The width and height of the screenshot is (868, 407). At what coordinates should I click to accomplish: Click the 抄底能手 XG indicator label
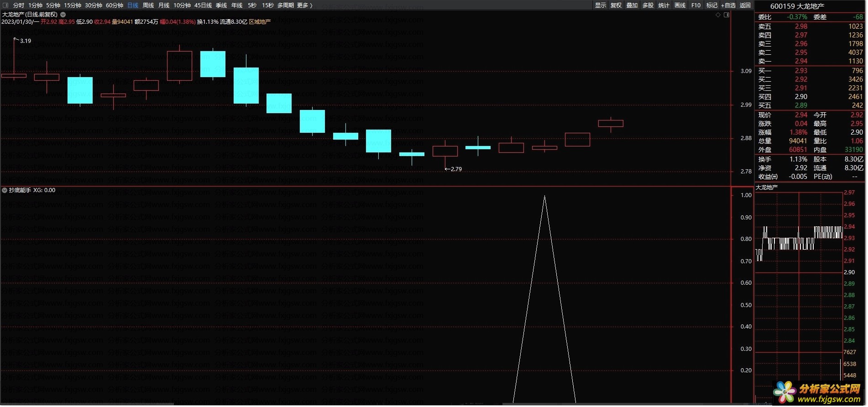point(32,190)
